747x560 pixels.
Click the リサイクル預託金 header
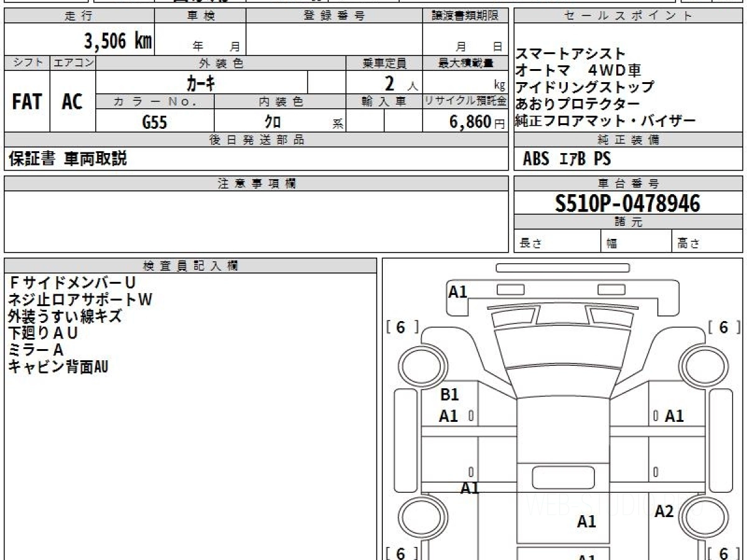tap(466, 101)
